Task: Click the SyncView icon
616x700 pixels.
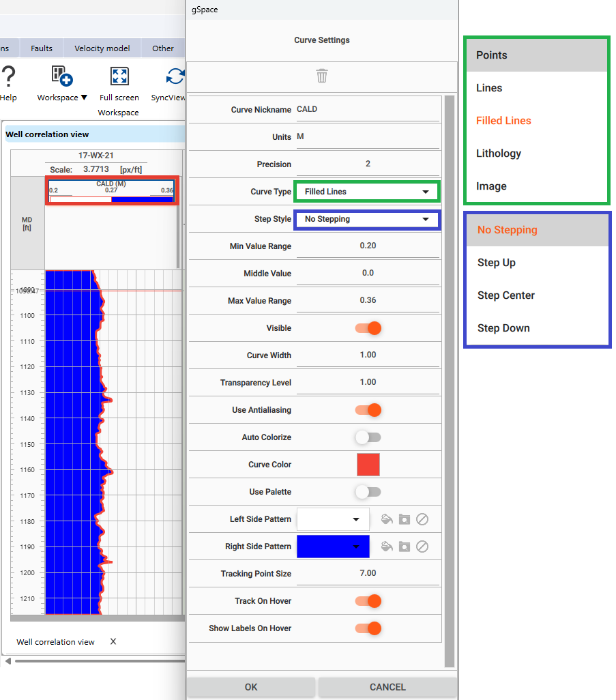Action: point(174,76)
